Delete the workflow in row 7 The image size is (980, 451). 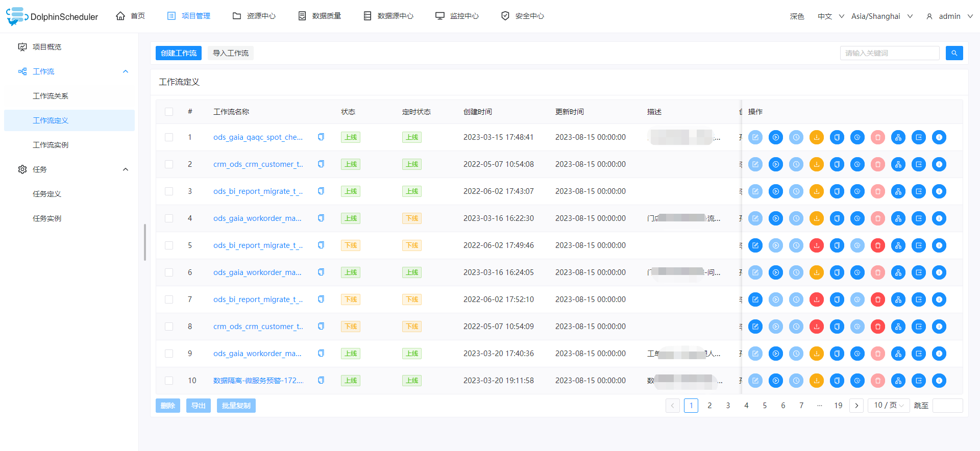point(877,299)
